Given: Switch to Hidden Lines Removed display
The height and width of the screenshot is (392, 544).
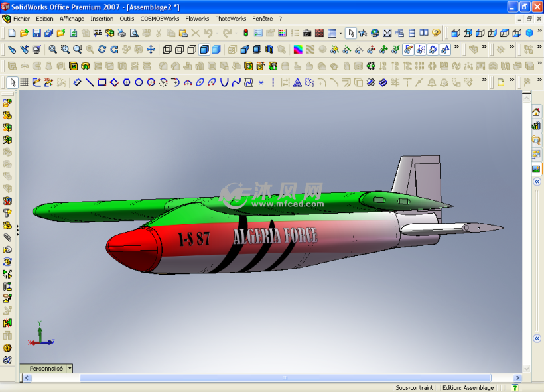Looking at the screenshot, I should click(192, 50).
